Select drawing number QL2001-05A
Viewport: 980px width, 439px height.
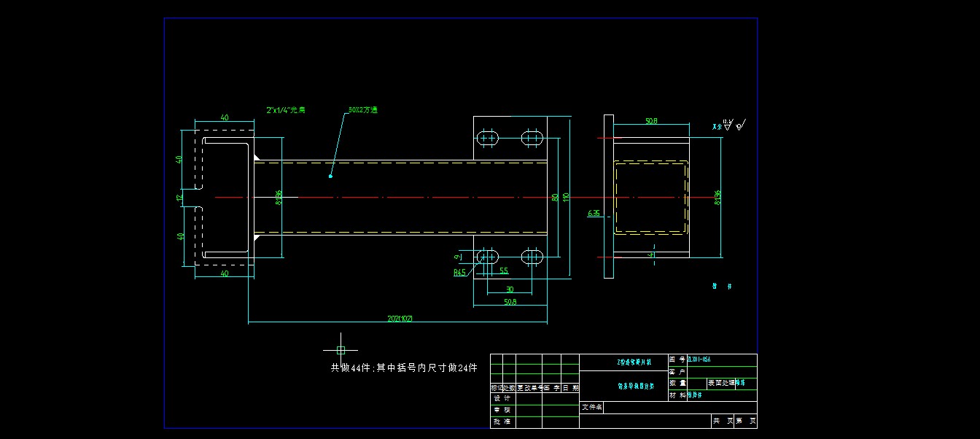coord(699,360)
